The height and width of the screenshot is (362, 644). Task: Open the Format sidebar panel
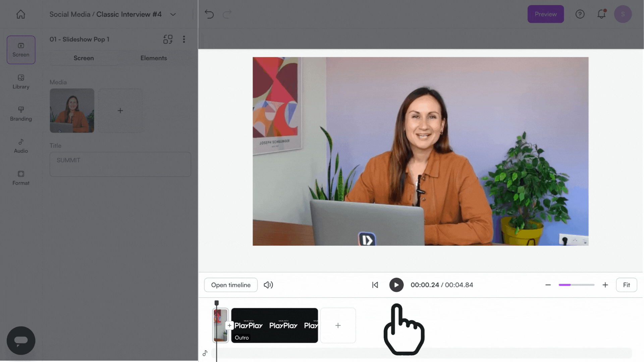coord(21,178)
